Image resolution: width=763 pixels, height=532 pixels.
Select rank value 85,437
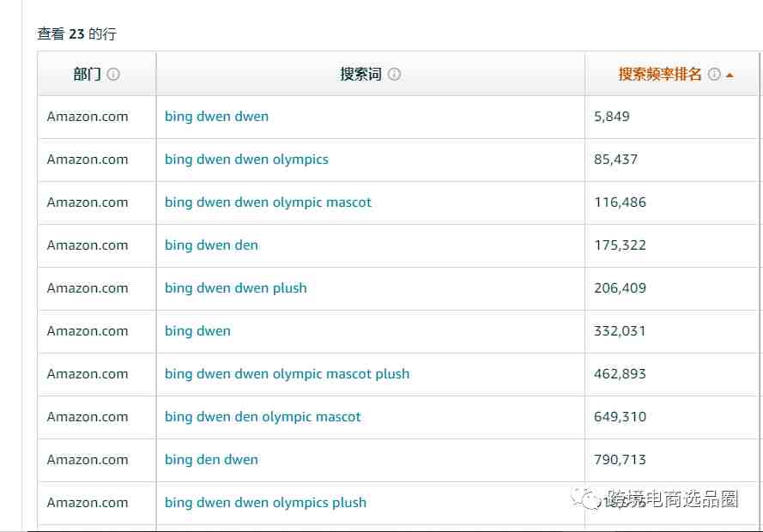[615, 160]
